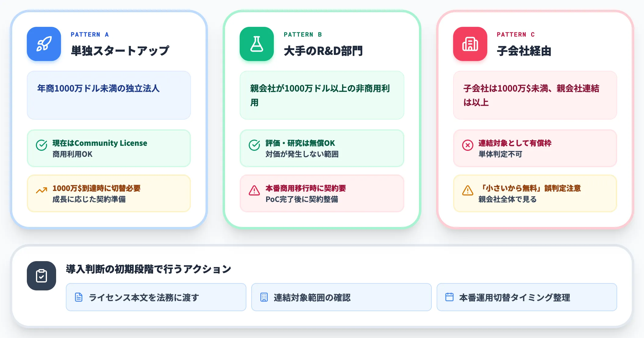Click the green checkmark beside 評価・研究は無償OK

pos(254,145)
